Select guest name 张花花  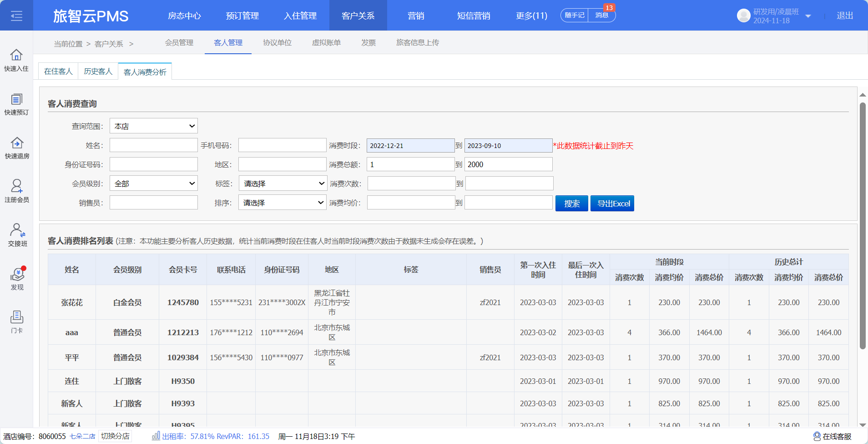[x=72, y=302]
